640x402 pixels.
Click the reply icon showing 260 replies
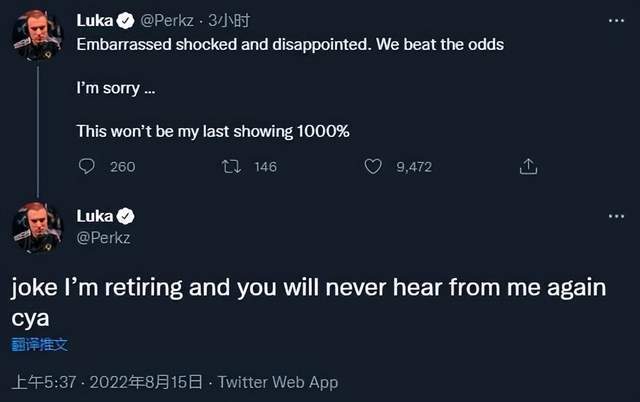click(87, 167)
